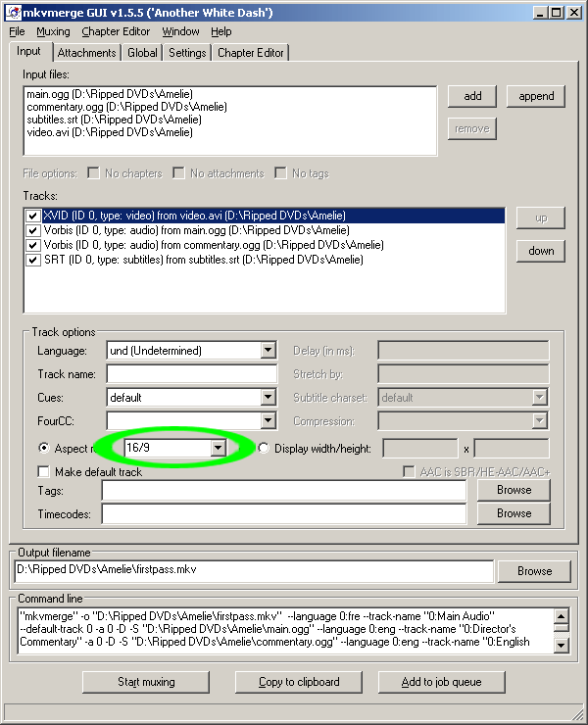Uncheck the Vorbis main.ogg track checkbox

pos(32,230)
